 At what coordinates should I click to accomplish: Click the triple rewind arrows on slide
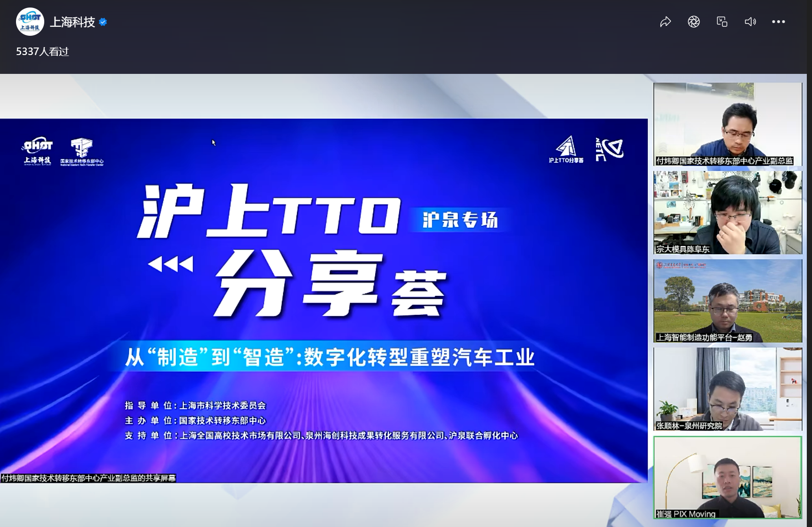tap(170, 264)
